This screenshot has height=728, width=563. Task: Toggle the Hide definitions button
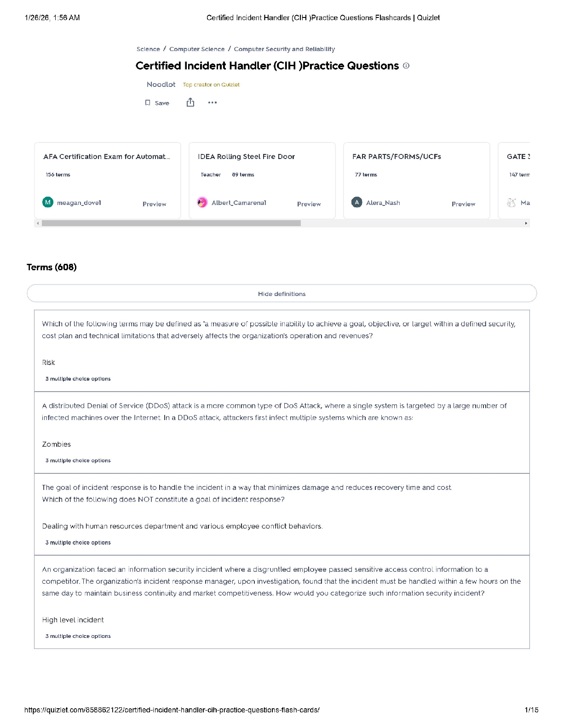click(x=281, y=294)
